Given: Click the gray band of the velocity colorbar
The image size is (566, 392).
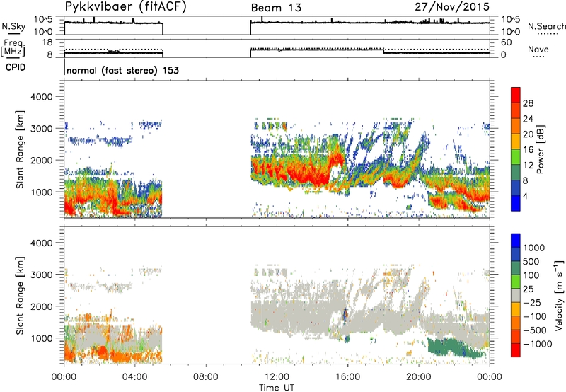Looking at the screenshot, I should pyautogui.click(x=516, y=295).
